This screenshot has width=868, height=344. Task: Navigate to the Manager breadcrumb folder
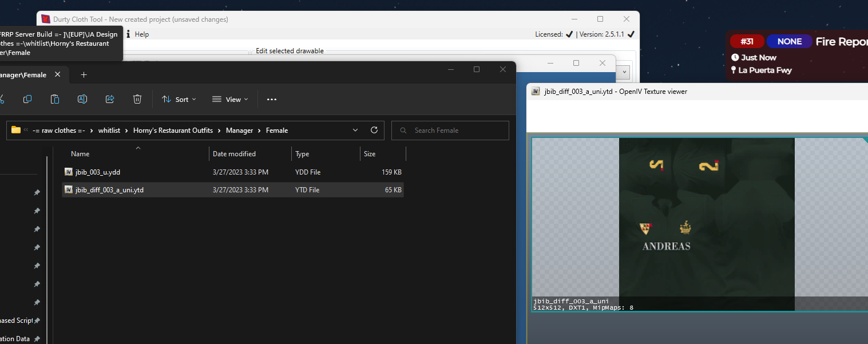point(239,131)
